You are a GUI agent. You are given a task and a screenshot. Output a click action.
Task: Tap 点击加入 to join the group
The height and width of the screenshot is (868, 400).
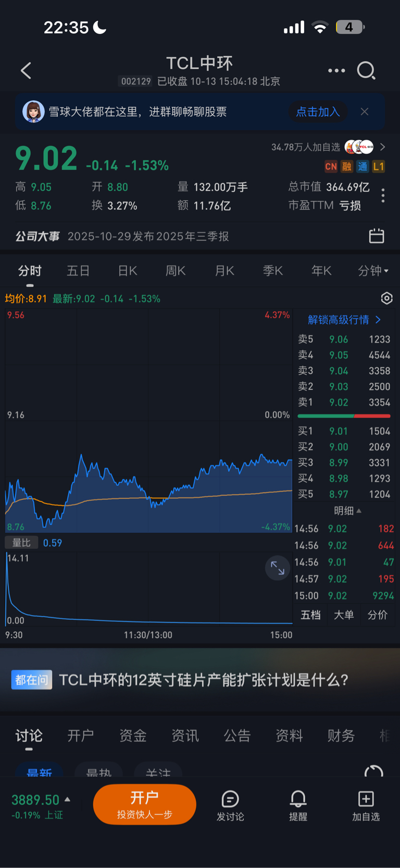318,112
